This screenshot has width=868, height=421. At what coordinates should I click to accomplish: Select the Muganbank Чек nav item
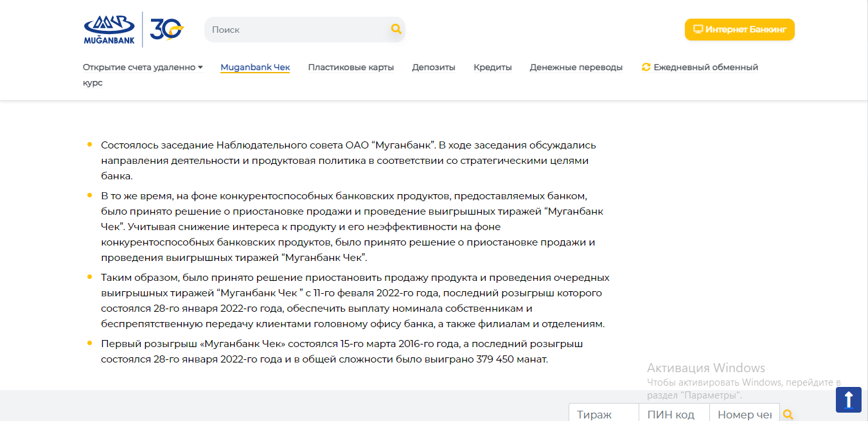[255, 67]
